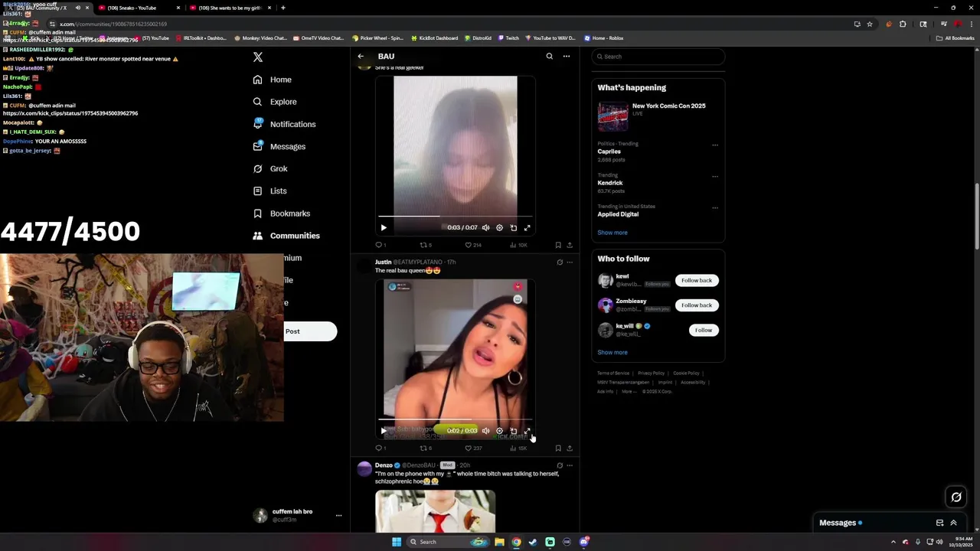Play Justin's video (0:02 / 0:03)
This screenshot has height=551, width=980.
pos(384,431)
